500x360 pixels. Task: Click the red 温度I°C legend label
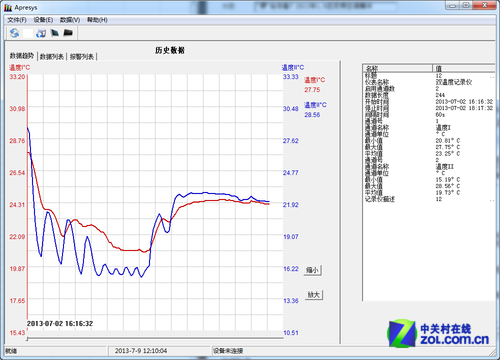(314, 80)
